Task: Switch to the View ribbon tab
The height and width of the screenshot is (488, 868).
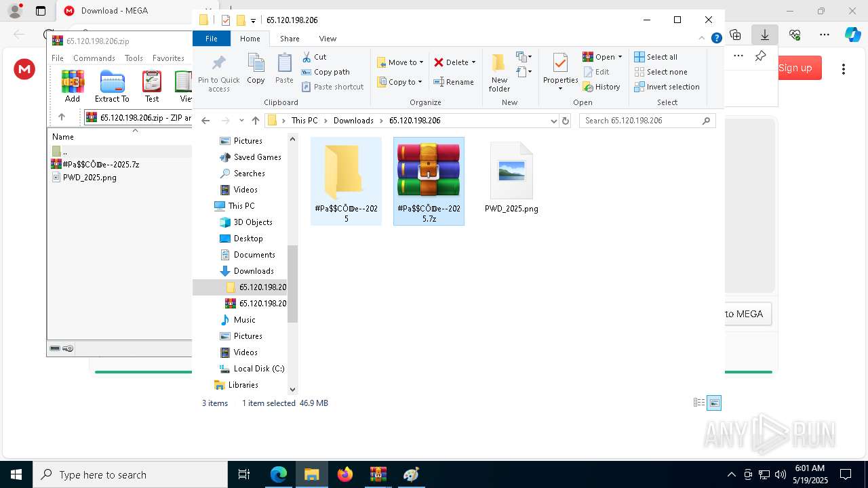Action: (x=328, y=39)
